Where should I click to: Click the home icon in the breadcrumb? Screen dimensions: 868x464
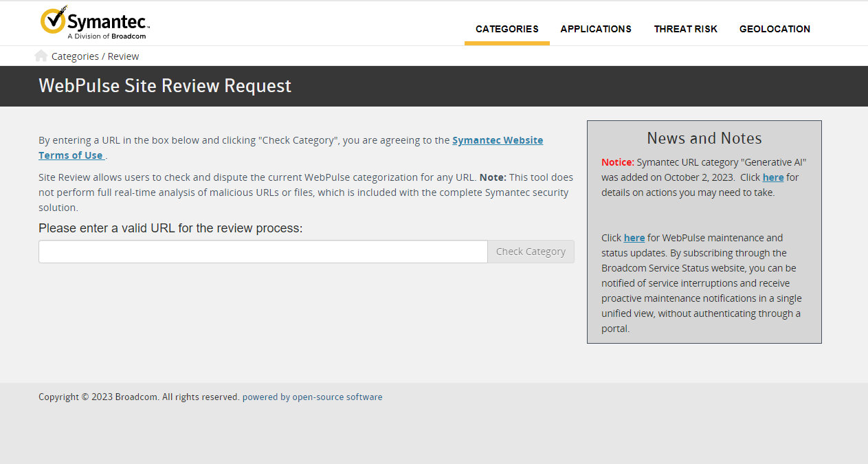click(41, 55)
